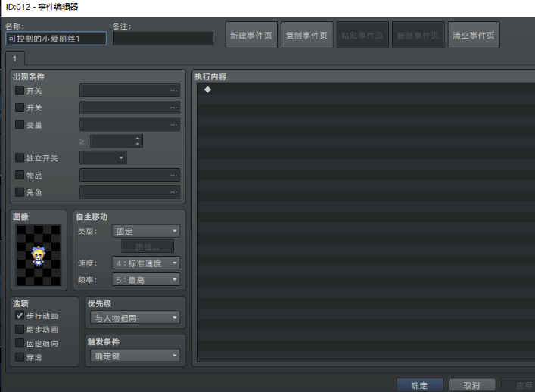
Task: Enable the 穿透 option checkbox
Action: click(x=20, y=356)
